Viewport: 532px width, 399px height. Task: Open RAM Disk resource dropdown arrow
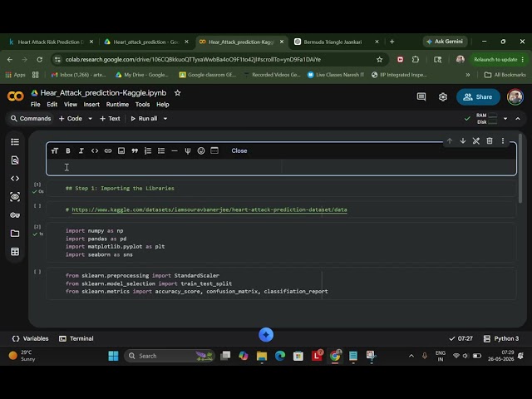click(x=505, y=119)
